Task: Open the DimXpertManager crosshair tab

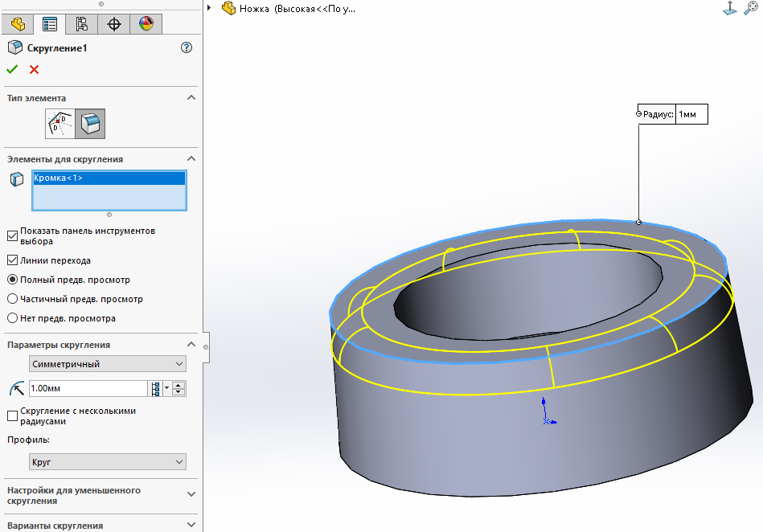Action: point(113,24)
